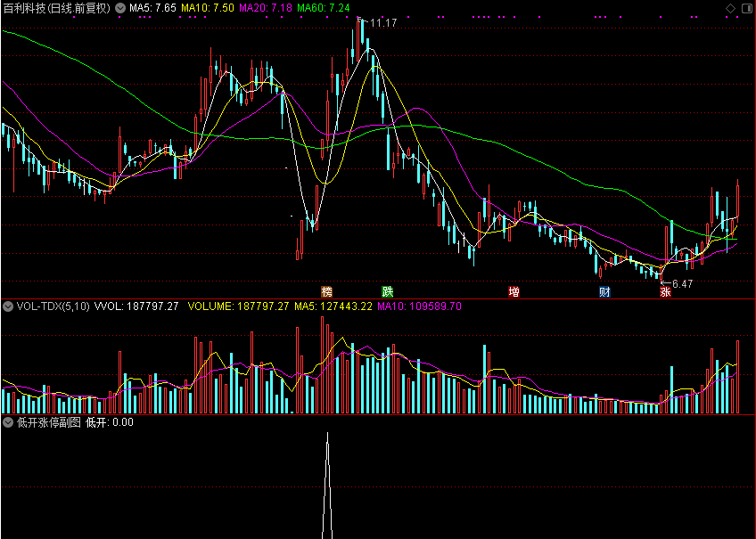Click the diamond icon at top right

pyautogui.click(x=730, y=8)
